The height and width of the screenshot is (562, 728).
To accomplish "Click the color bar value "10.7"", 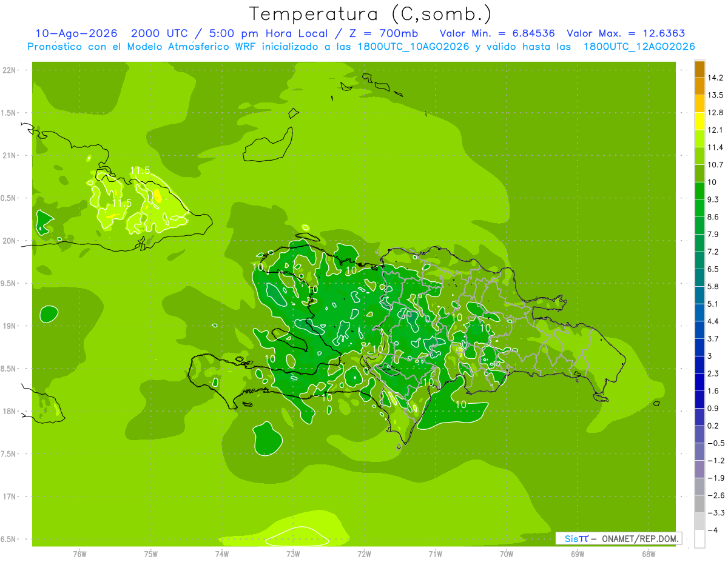I will [x=715, y=165].
